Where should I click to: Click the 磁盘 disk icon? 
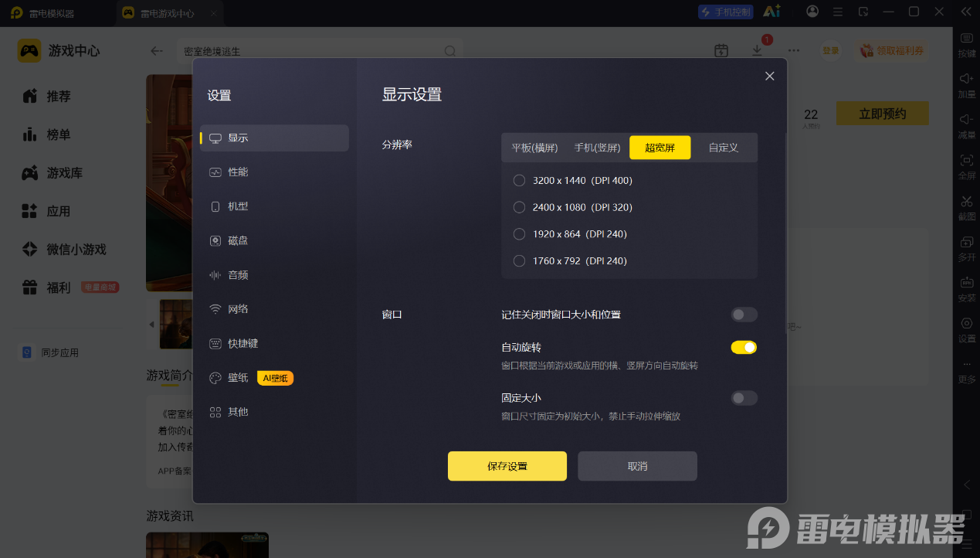215,240
